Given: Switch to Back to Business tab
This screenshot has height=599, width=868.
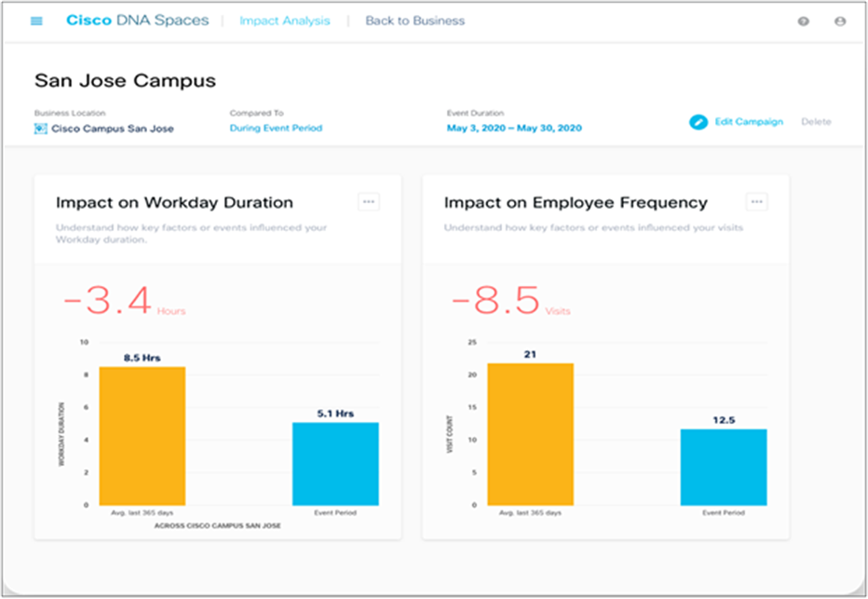Looking at the screenshot, I should pos(414,21).
